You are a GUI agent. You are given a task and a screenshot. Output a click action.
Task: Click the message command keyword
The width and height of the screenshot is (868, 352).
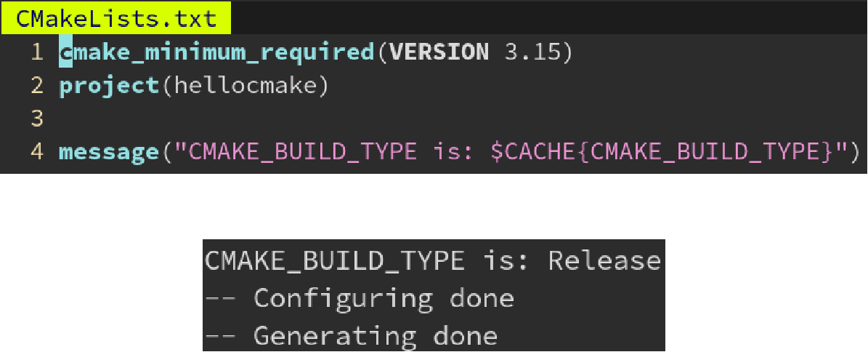(x=108, y=152)
